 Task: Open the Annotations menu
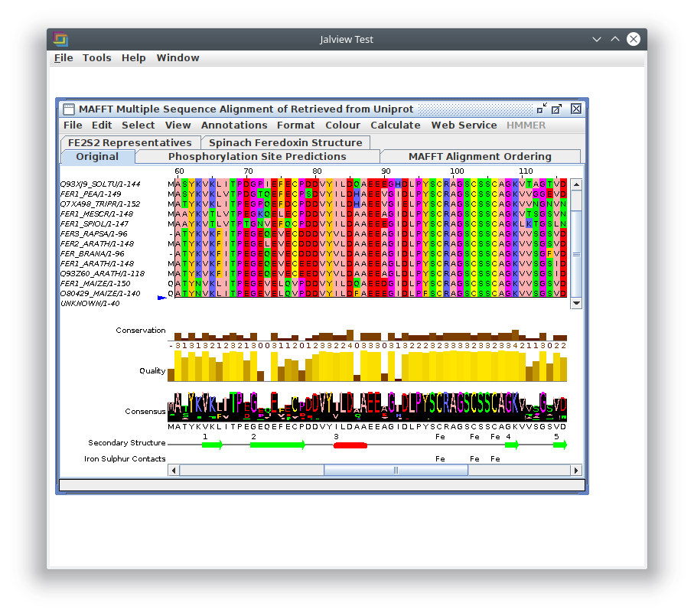point(234,125)
